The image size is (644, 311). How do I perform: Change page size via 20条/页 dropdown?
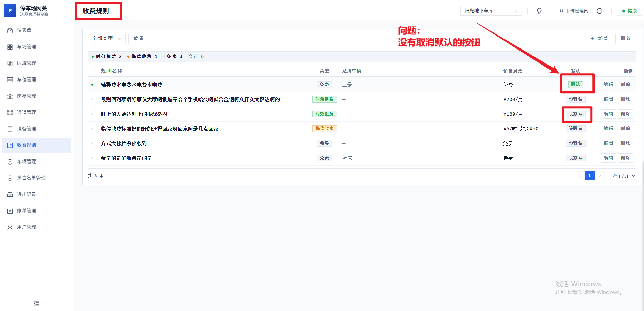point(622,175)
